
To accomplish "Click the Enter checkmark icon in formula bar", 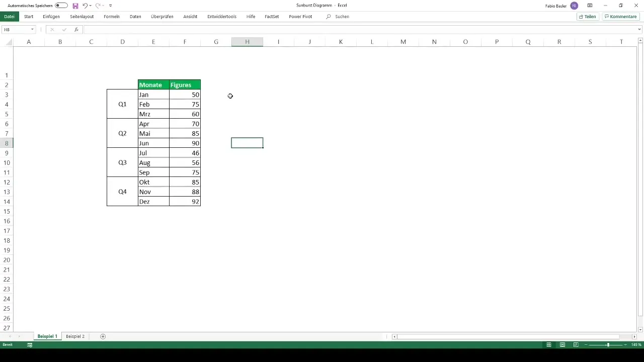I will tap(64, 30).
